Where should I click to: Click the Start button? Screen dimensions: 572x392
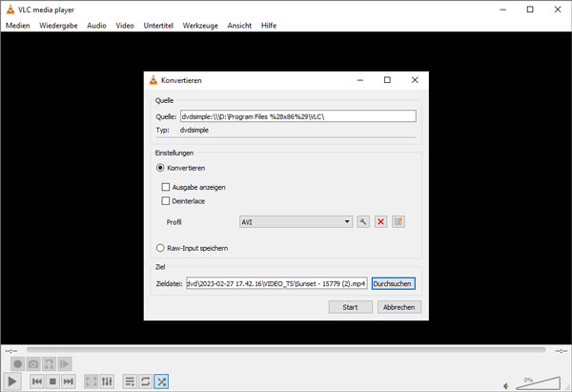pyautogui.click(x=351, y=307)
